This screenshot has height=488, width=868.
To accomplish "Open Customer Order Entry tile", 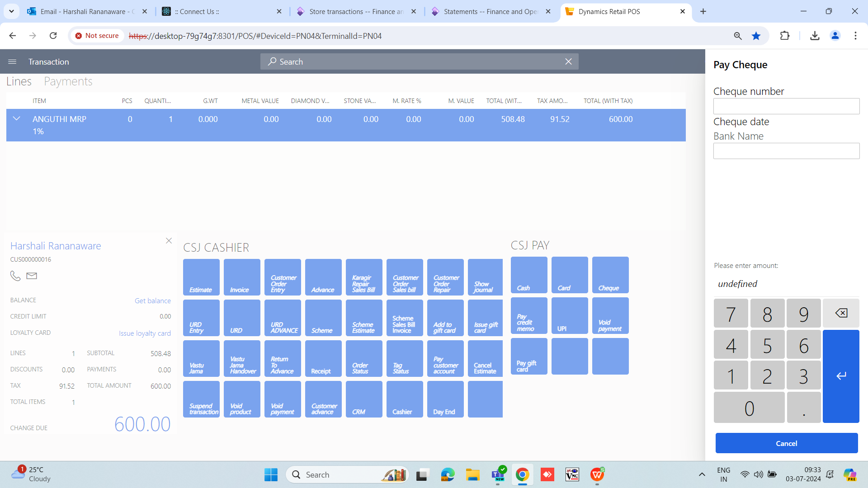I will point(283,277).
